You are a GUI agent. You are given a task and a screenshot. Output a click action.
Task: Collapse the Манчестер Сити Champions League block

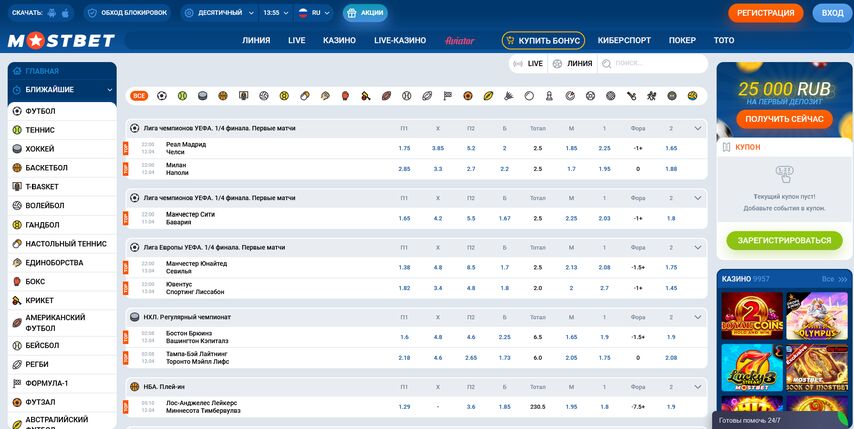pyautogui.click(x=698, y=198)
